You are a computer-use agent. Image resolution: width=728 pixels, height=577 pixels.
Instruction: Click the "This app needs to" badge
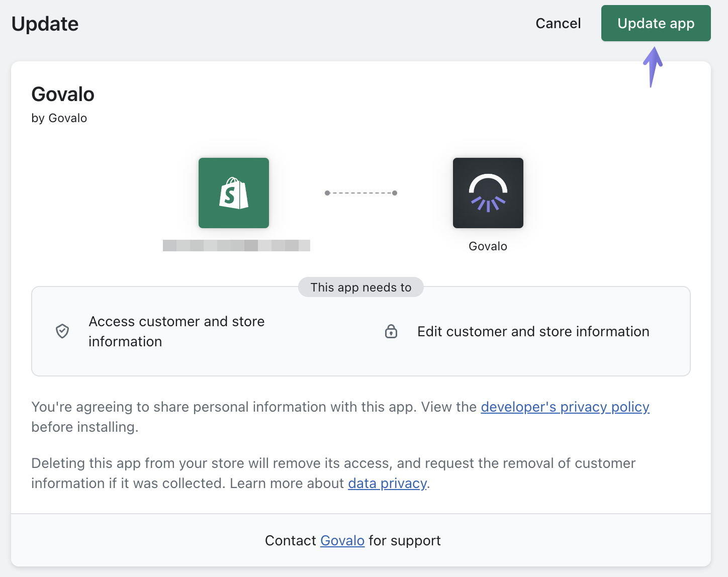(x=361, y=287)
